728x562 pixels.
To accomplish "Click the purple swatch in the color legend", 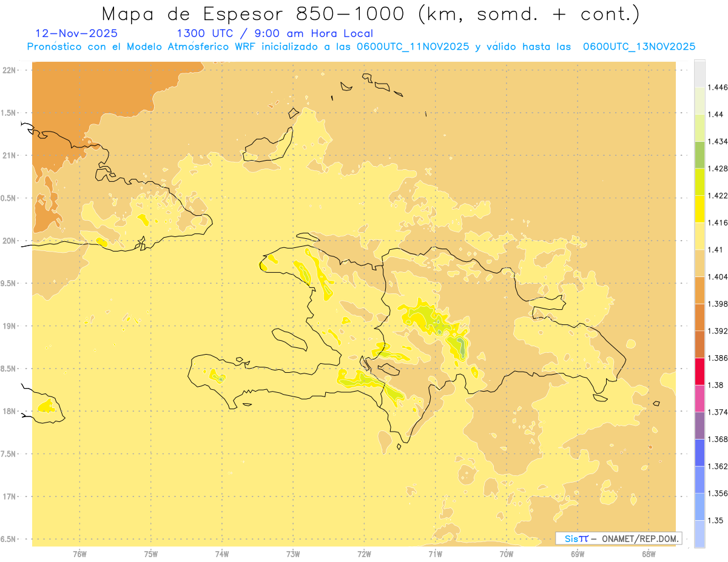I will point(699,425).
